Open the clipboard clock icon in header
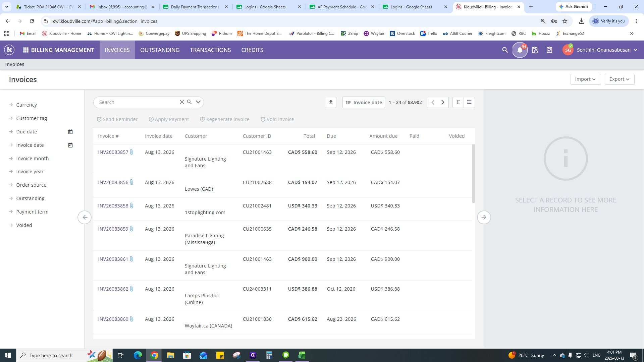 point(535,50)
